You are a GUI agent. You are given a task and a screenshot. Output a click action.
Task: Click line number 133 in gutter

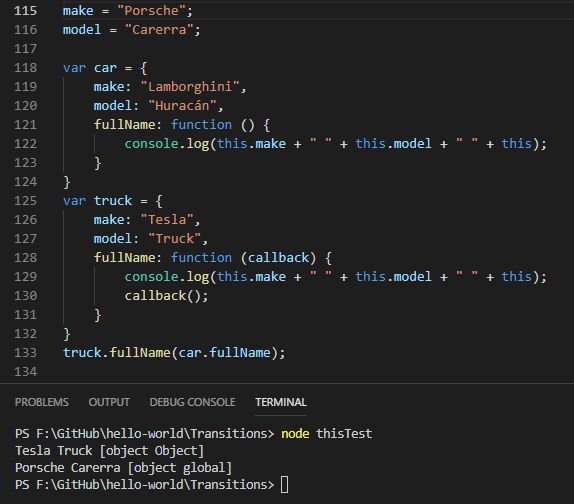[26, 352]
